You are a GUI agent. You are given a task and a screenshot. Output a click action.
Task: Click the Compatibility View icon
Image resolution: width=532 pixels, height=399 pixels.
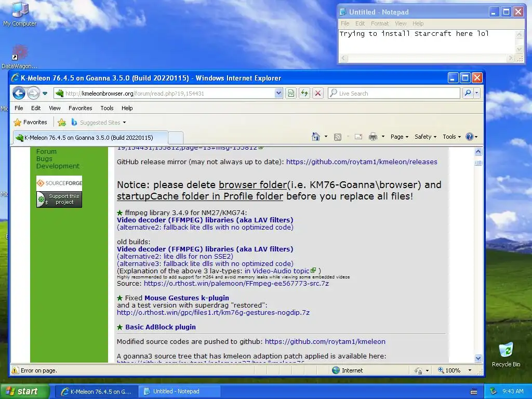[x=291, y=93]
